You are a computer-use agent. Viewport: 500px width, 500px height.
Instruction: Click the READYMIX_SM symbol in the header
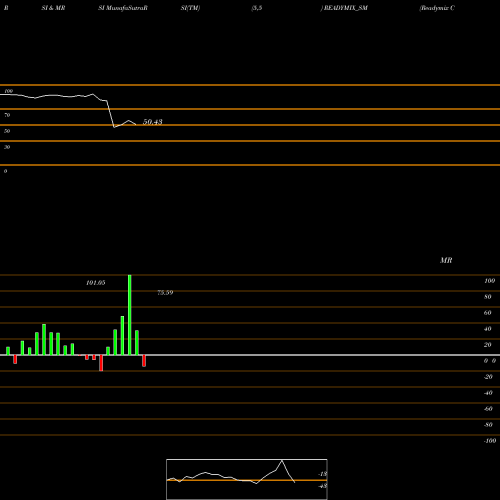tap(346, 8)
